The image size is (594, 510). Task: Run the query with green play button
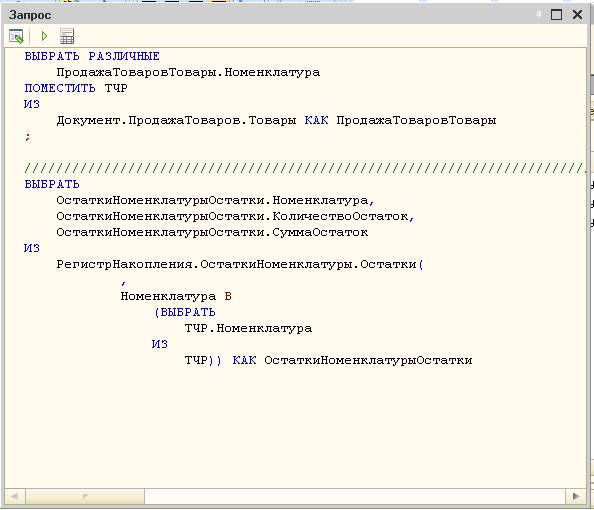point(44,36)
